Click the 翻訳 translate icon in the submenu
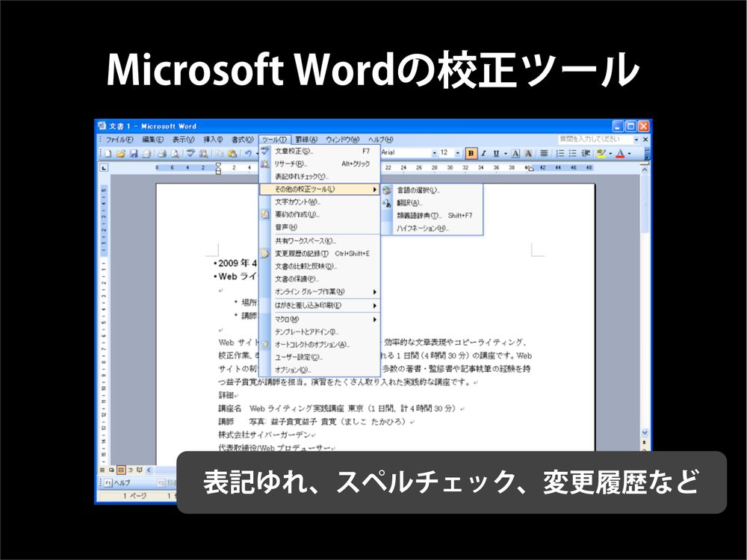 click(x=387, y=203)
